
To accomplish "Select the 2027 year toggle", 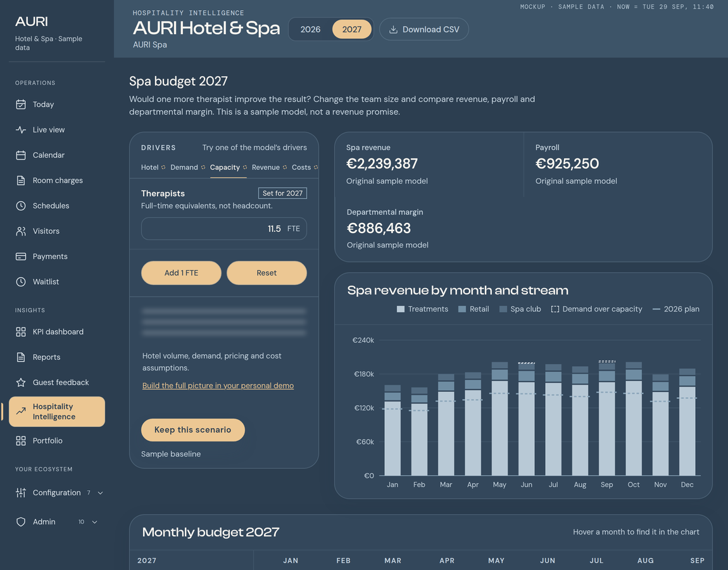I will [352, 29].
